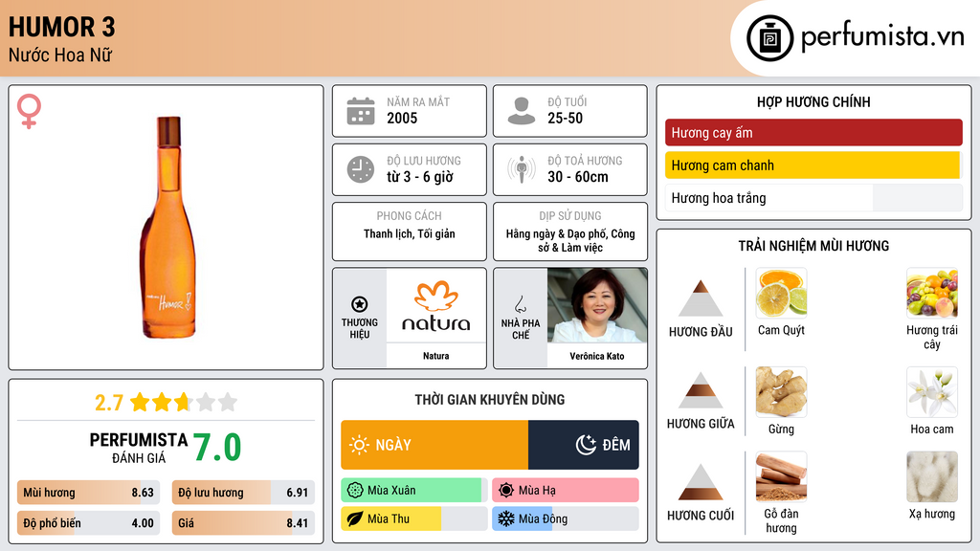Click the release year 2005
Screen dimensions: 980x551
pyautogui.click(x=402, y=118)
